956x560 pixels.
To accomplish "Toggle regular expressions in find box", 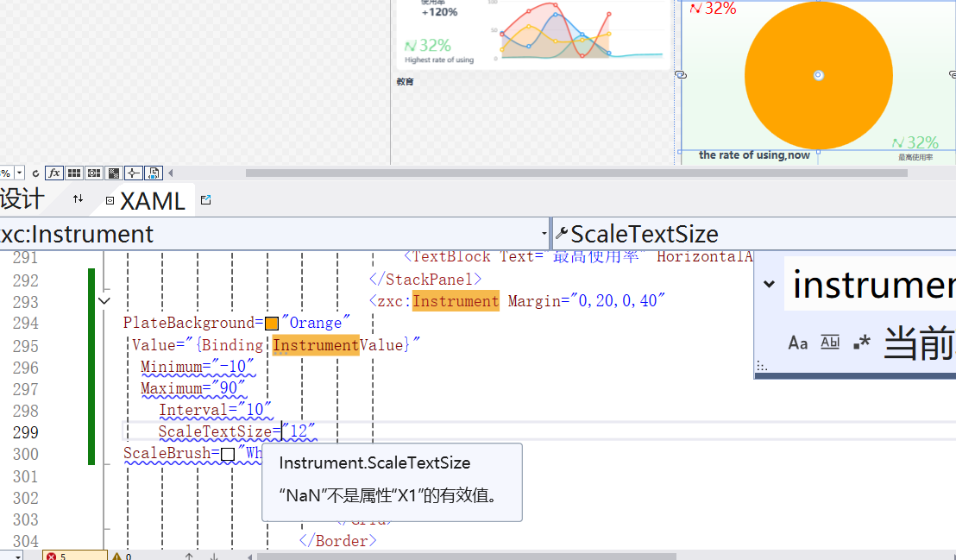I will [861, 343].
